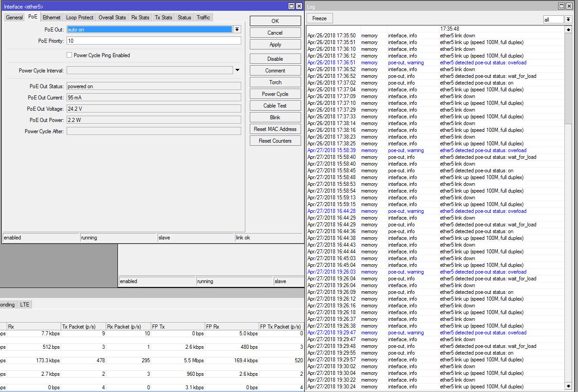Image resolution: width=578 pixels, height=392 pixels.
Task: Enable Power Cycle Ping checkbox
Action: pyautogui.click(x=69, y=55)
